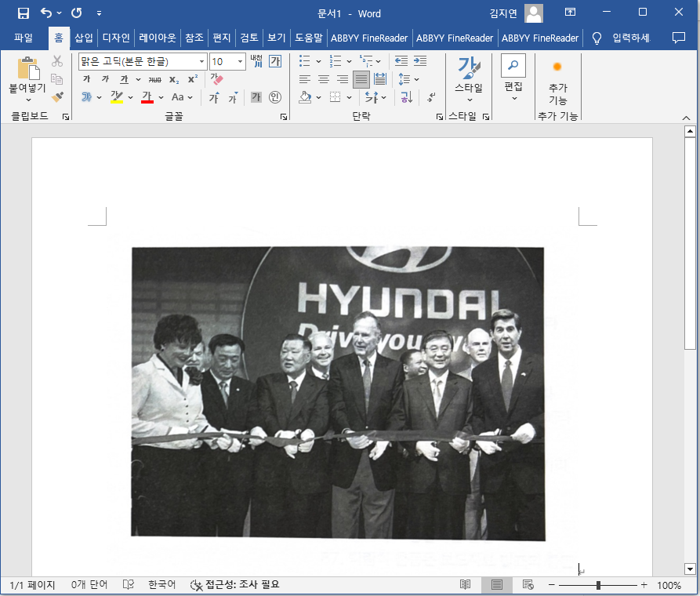Show or hide paragraph marks
This screenshot has width=700, height=596.
point(431,97)
